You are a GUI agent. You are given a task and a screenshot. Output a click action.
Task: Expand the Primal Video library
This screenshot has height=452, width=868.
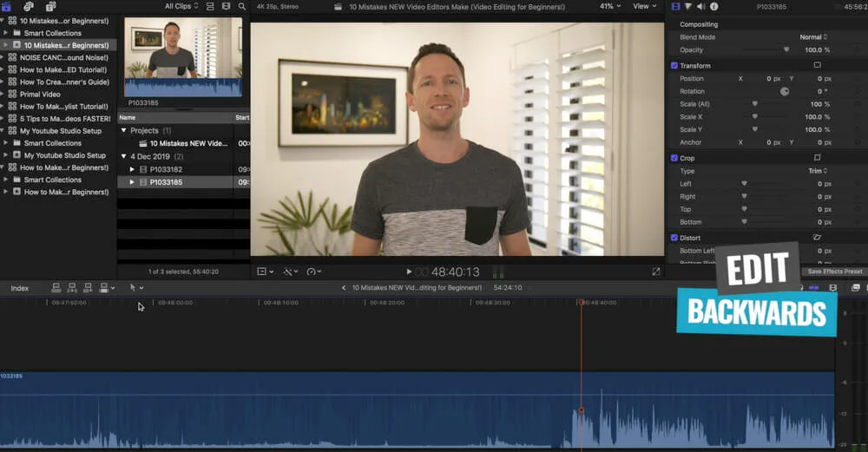tap(4, 95)
